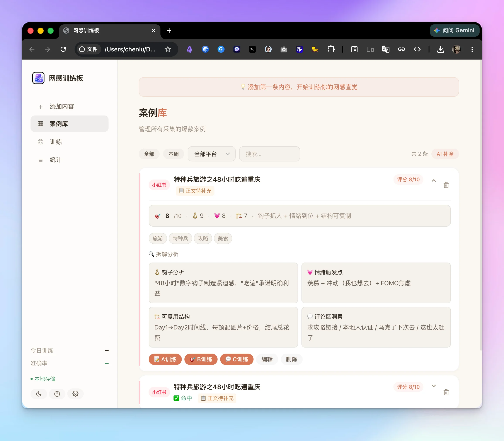
Task: Click the 删除 button
Action: point(291,359)
